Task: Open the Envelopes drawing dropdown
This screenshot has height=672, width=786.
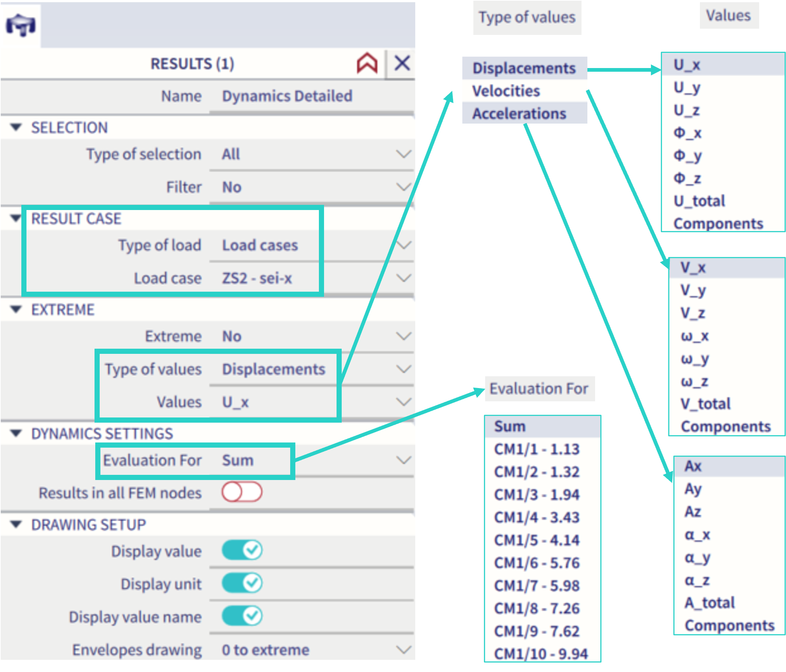Action: [x=403, y=650]
